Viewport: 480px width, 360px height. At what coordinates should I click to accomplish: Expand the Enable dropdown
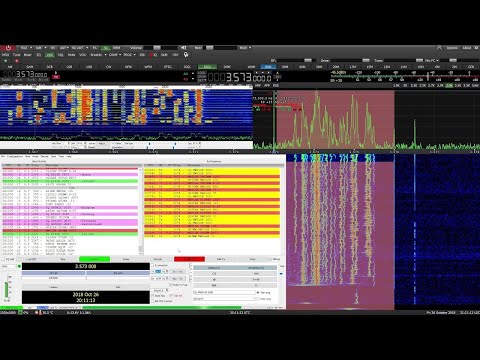(x=99, y=55)
